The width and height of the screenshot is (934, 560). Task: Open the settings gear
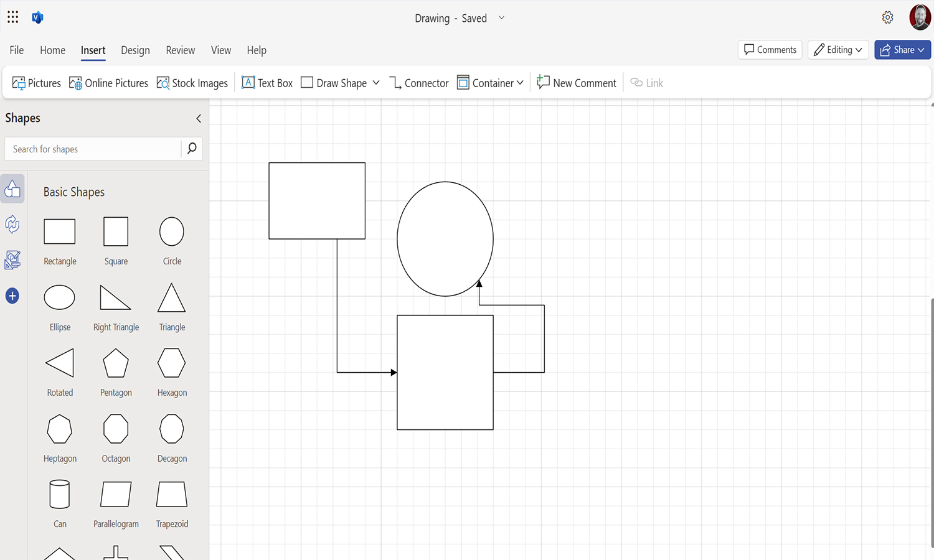pos(887,17)
